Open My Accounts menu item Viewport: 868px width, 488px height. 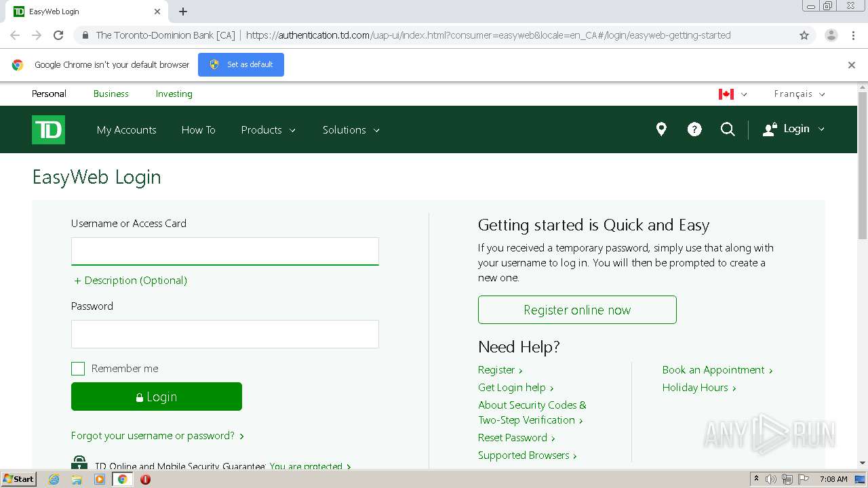[x=127, y=129]
